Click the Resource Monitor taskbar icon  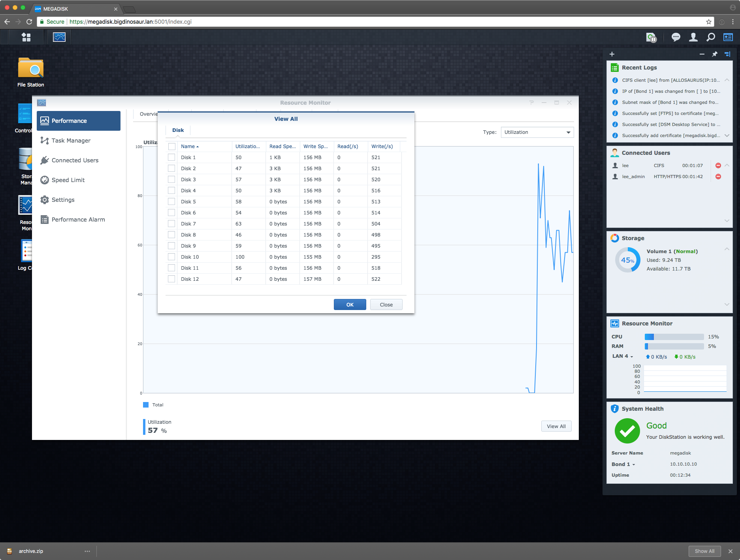(59, 37)
